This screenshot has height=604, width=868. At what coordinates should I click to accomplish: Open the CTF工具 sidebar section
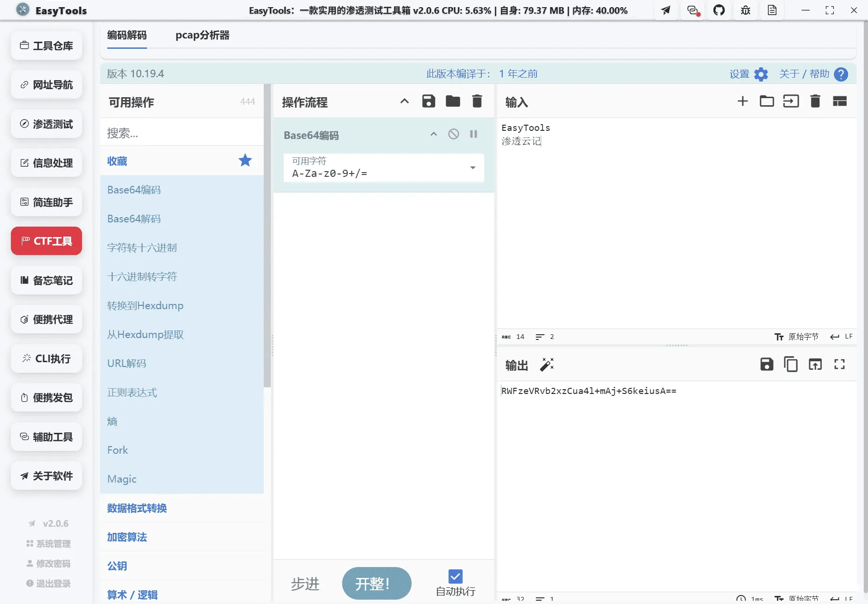click(46, 241)
